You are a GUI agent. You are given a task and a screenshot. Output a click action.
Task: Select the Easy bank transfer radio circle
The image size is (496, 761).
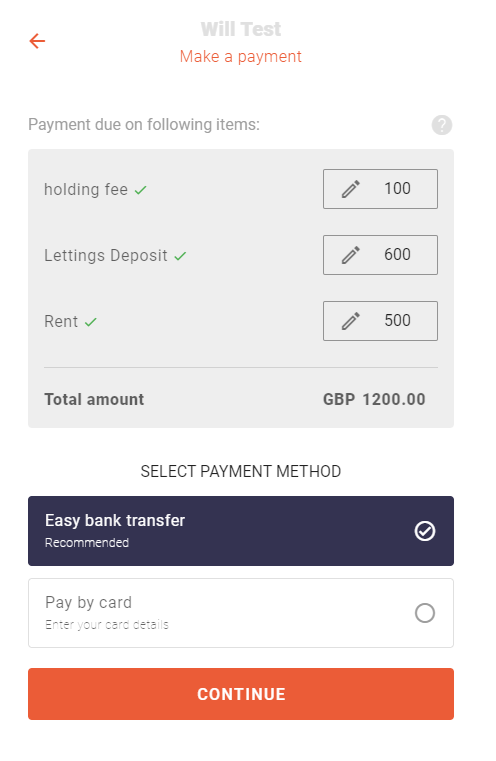[425, 530]
